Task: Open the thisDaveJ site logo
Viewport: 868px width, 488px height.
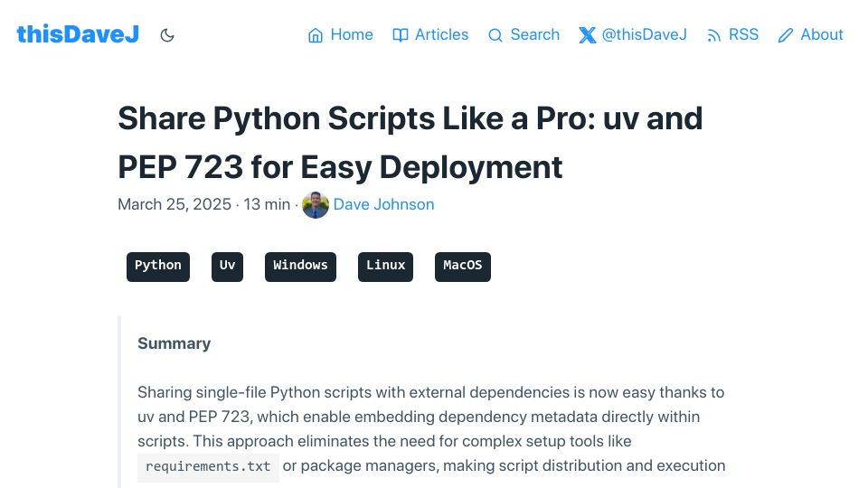Action: [78, 34]
